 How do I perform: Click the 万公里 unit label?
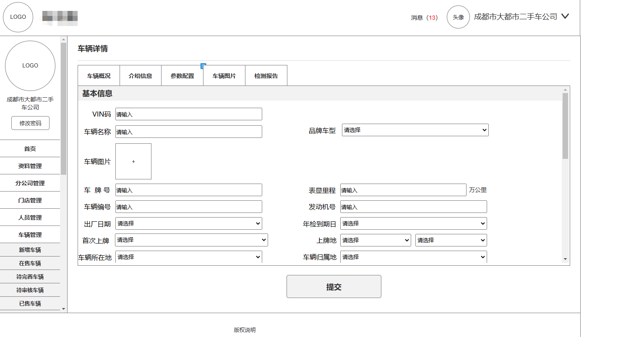coord(478,190)
